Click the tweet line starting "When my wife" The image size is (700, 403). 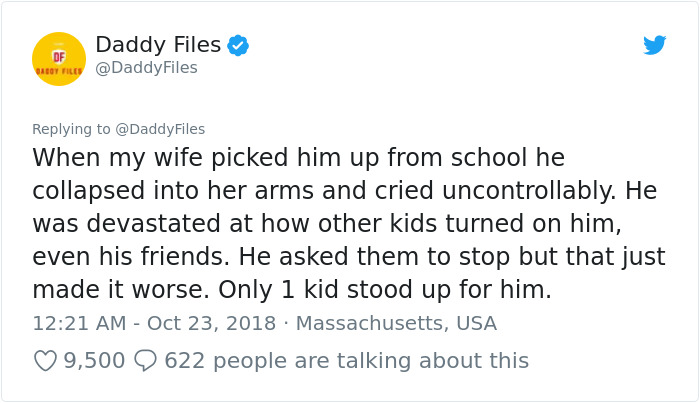298,158
